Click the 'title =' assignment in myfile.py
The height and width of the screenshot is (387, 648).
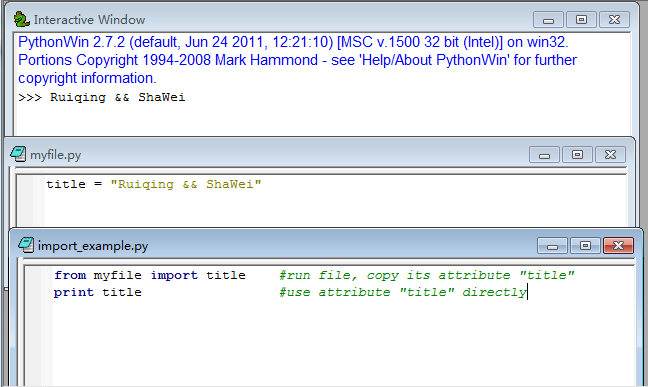click(74, 184)
